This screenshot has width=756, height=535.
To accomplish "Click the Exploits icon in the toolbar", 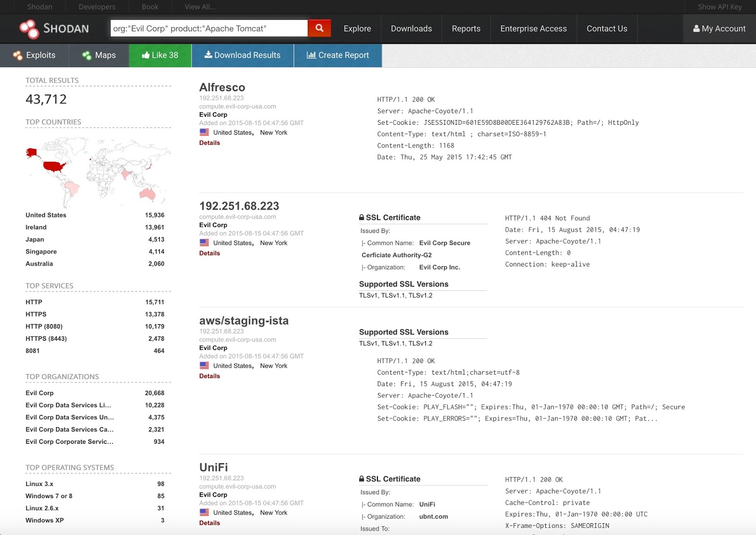I will 18,55.
